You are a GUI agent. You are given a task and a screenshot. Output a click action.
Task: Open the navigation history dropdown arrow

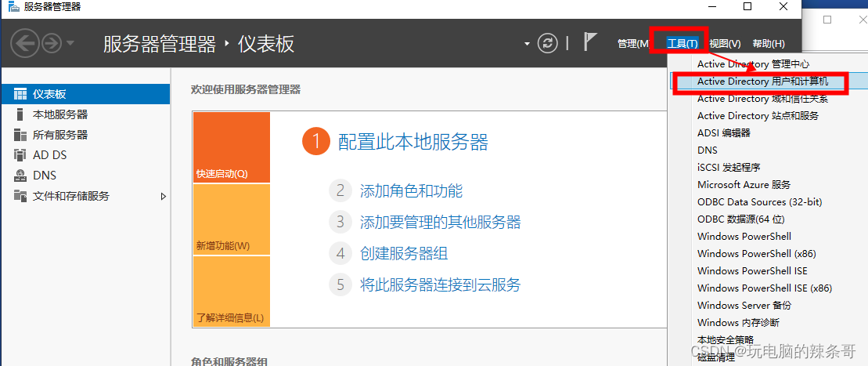[x=70, y=43]
